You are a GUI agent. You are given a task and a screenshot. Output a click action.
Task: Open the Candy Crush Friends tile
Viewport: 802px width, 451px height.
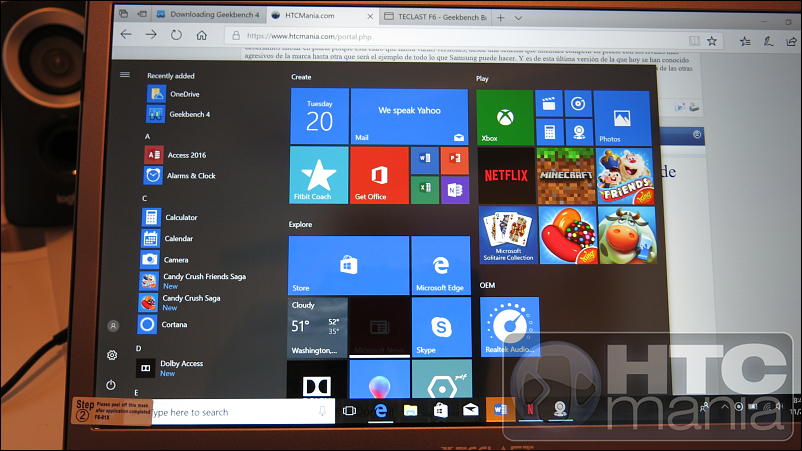(625, 177)
